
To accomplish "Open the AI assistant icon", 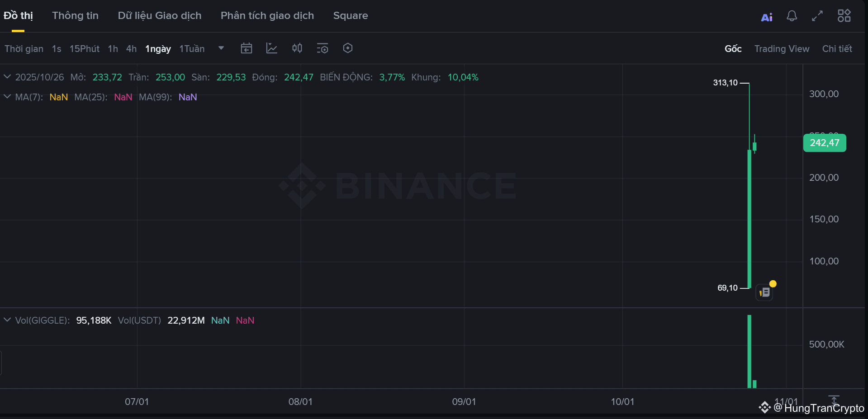I will 767,17.
